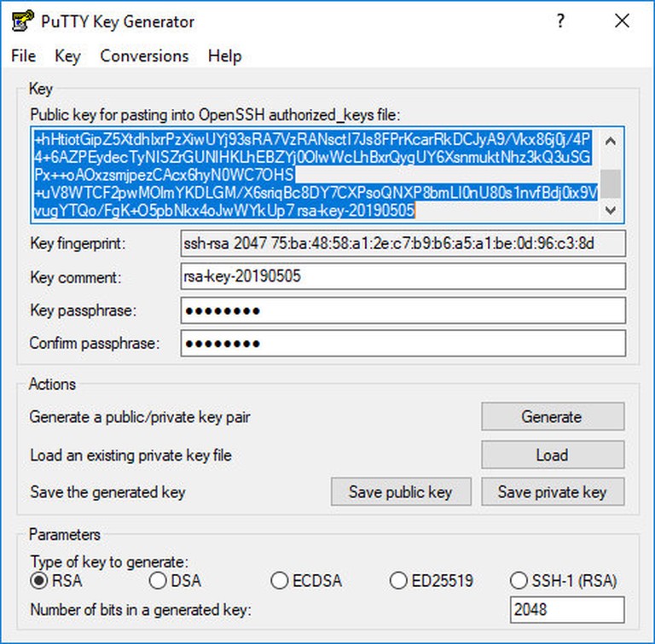Select the ED25519 key type
This screenshot has width=655, height=644.
(432, 581)
